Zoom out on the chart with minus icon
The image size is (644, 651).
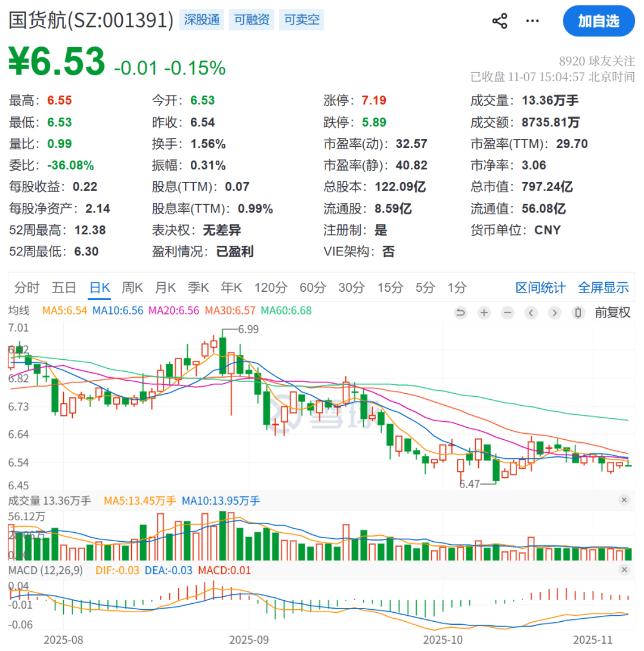507,312
